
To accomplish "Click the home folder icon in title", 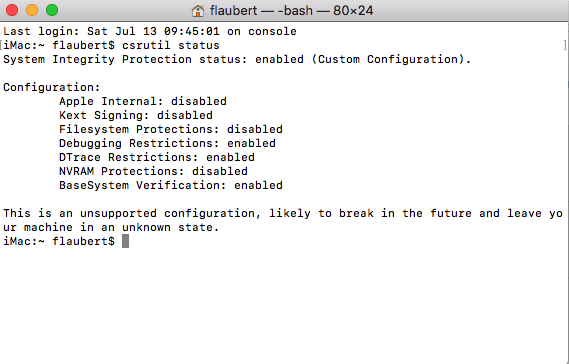I will [198, 11].
